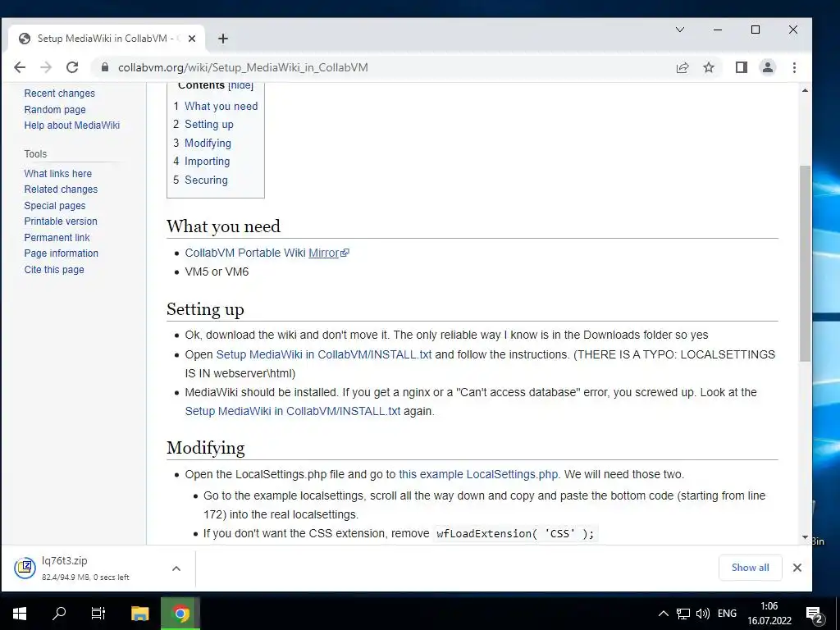This screenshot has width=840, height=630.
Task: Switch the ENG input language
Action: 727,614
